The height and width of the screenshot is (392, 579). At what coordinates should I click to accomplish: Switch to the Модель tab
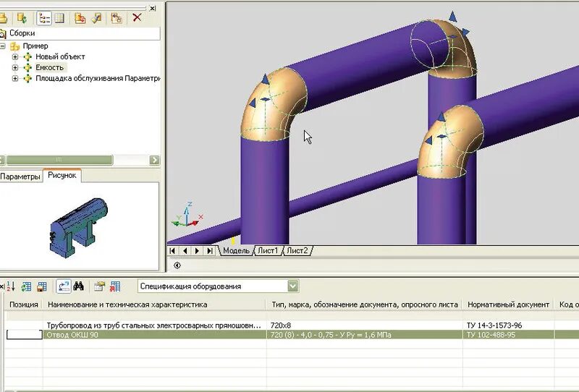pos(237,251)
